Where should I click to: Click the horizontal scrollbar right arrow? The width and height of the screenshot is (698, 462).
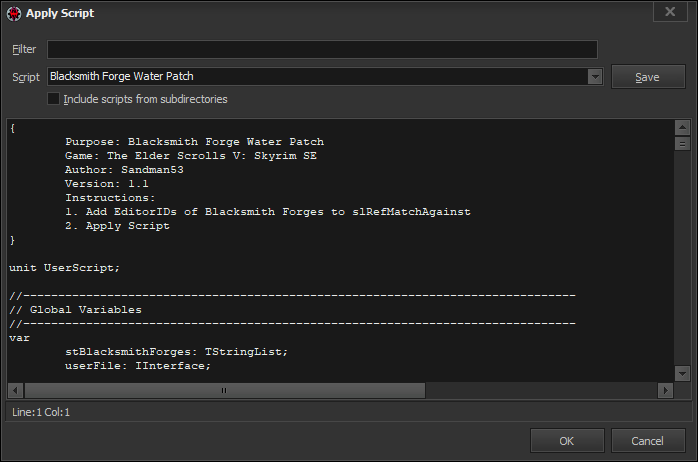click(666, 391)
